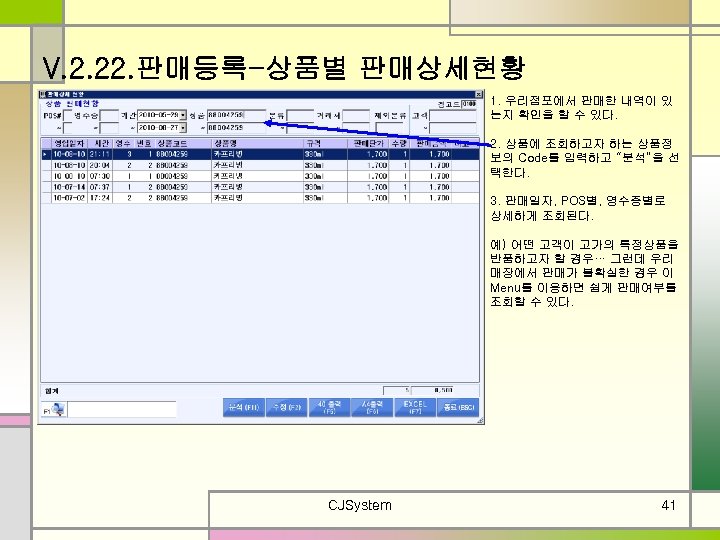The image size is (720, 540).
Task: Click the 분석 (F11) analyze button
Action: click(243, 407)
